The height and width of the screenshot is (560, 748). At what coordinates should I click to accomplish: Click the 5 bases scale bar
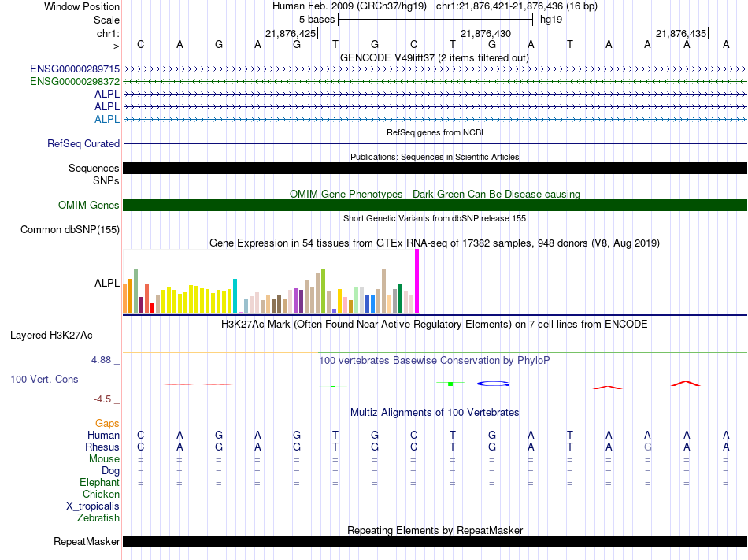pos(435,20)
